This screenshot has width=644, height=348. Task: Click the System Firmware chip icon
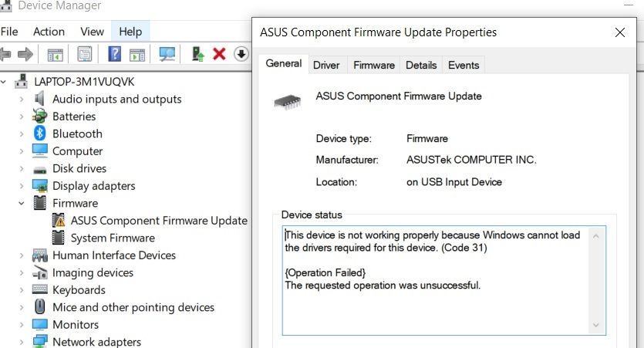pos(59,238)
